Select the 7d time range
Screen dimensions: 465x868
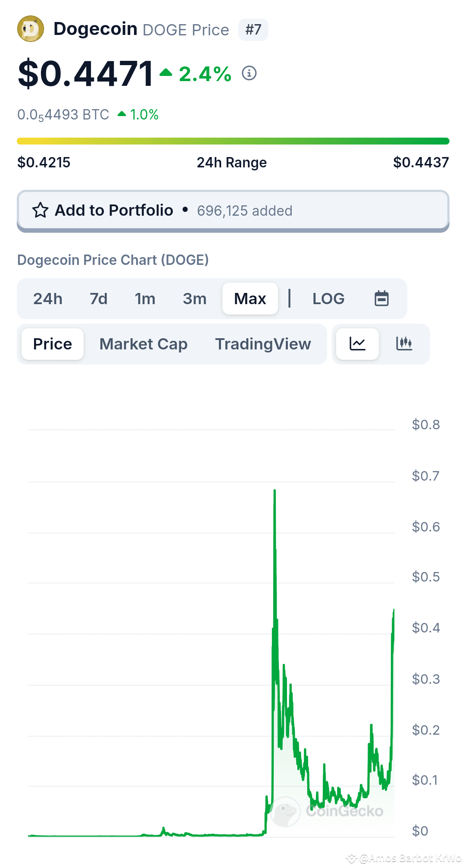(x=98, y=299)
